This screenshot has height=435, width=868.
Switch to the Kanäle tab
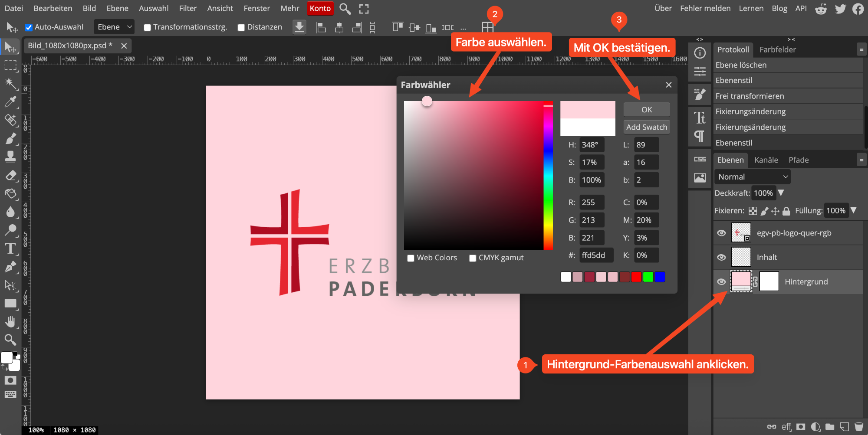click(x=766, y=160)
